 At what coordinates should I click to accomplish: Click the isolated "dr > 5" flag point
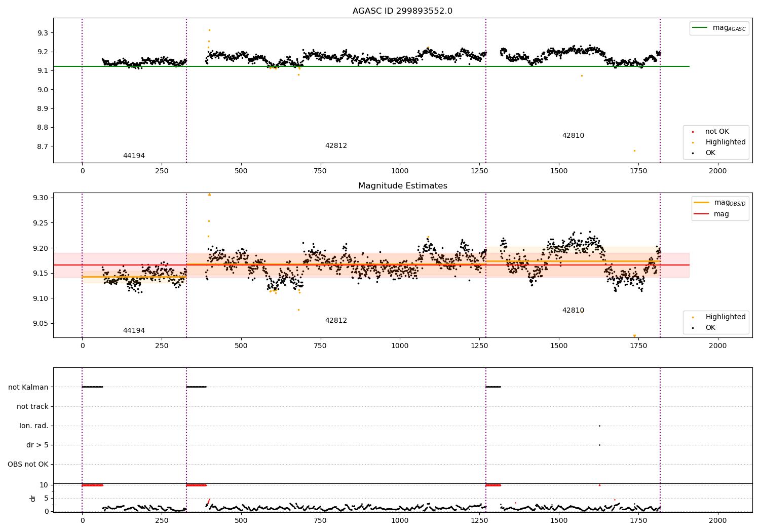[x=599, y=445]
